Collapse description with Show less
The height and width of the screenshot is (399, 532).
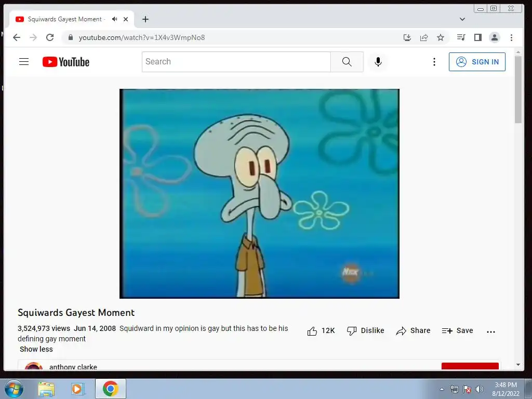(x=36, y=349)
